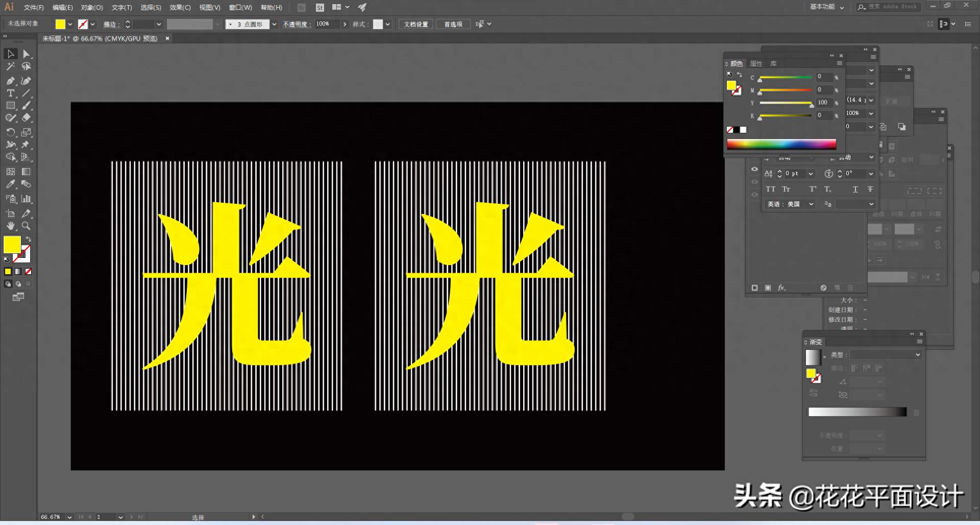Activate the Eyedropper tool
The image size is (980, 525).
pyautogui.click(x=10, y=184)
